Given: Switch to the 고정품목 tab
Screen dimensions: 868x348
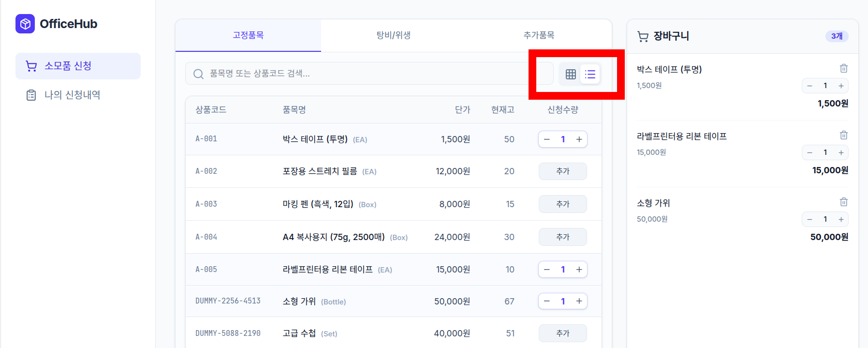Looking at the screenshot, I should [248, 35].
